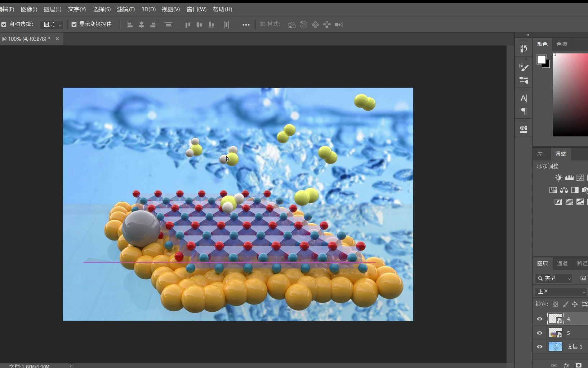Toggle the pixel layer filter icon
Viewport: 588px width, 368px height.
pos(583,278)
